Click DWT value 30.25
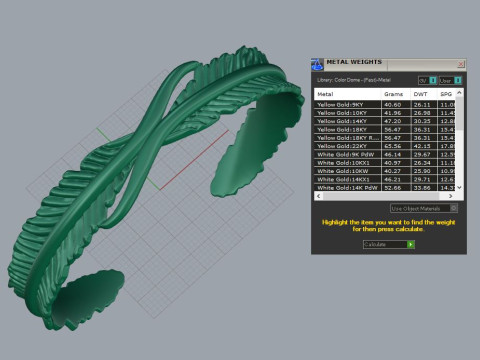Image resolution: width=480 pixels, height=360 pixels. [422, 121]
